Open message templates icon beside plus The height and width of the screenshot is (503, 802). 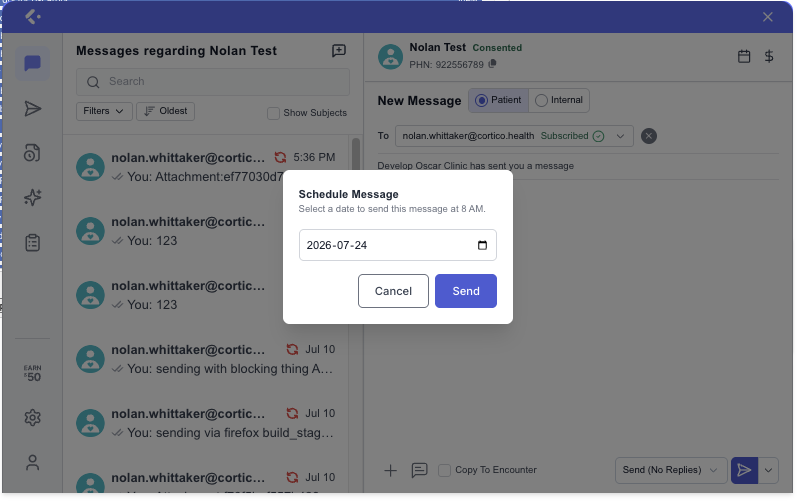pyautogui.click(x=419, y=470)
